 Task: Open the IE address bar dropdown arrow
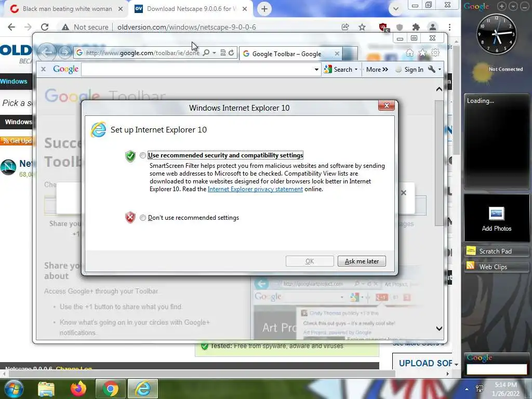(x=214, y=53)
